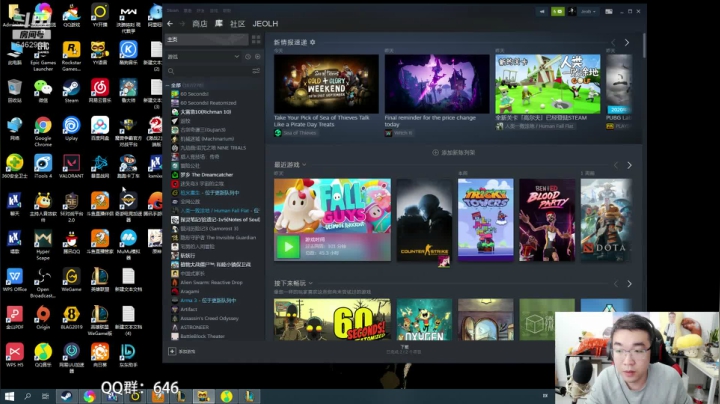Open the Jeolh account dropdown

pyautogui.click(x=588, y=11)
